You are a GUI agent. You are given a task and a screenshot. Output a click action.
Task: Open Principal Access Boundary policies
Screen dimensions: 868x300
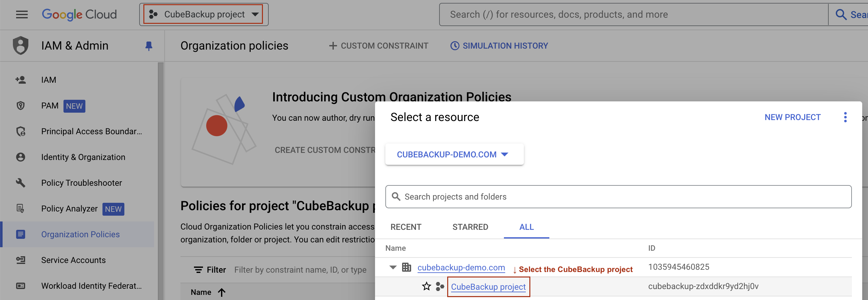92,131
